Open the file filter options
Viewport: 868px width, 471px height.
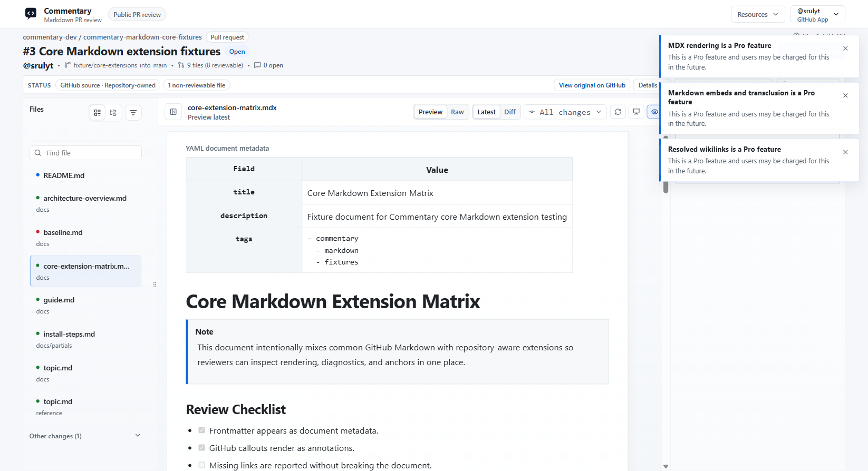click(x=133, y=113)
